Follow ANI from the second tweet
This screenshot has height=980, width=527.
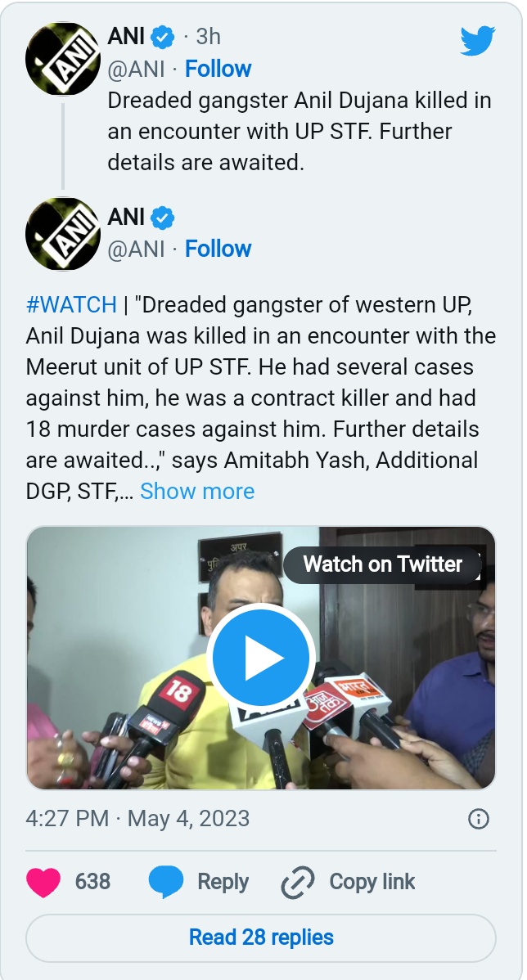click(218, 249)
